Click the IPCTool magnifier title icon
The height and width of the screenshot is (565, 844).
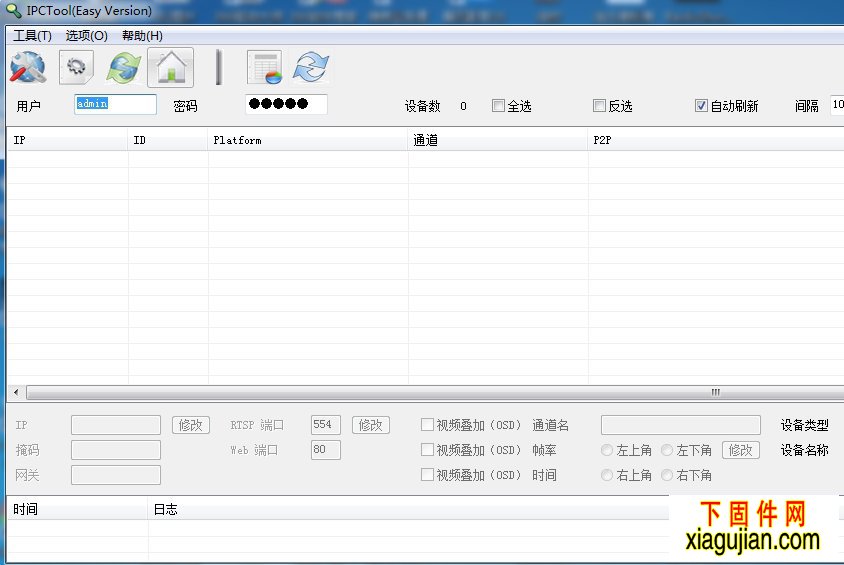(13, 10)
